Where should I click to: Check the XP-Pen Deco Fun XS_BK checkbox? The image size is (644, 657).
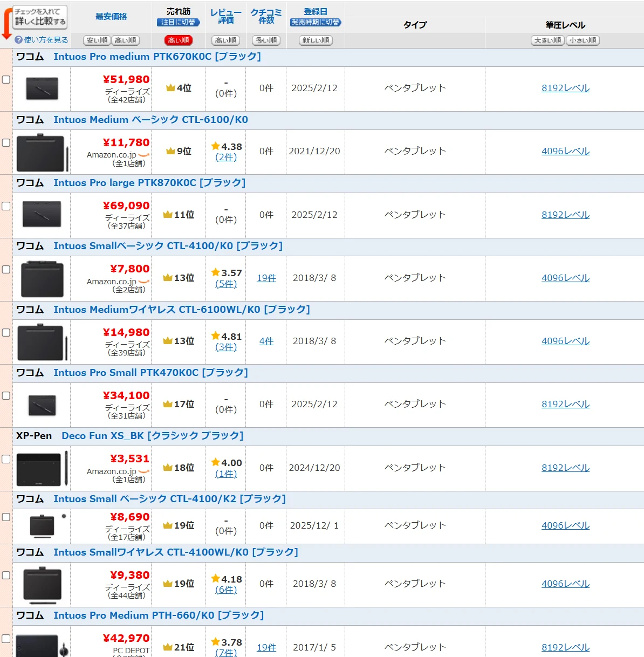click(6, 459)
